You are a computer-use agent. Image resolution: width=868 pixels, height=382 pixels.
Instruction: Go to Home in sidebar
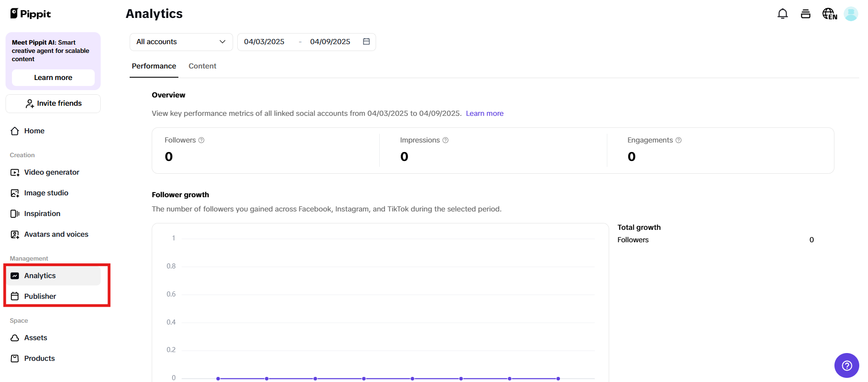coord(53,131)
